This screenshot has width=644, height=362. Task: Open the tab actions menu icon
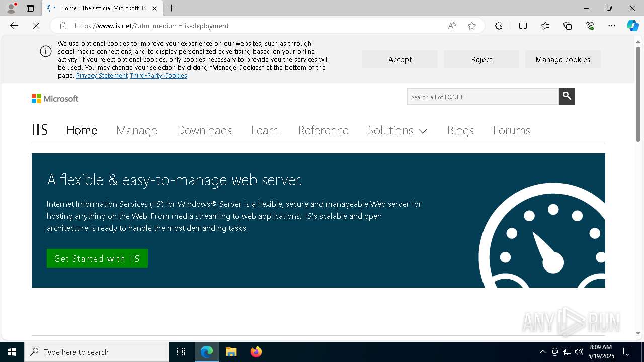pos(30,8)
